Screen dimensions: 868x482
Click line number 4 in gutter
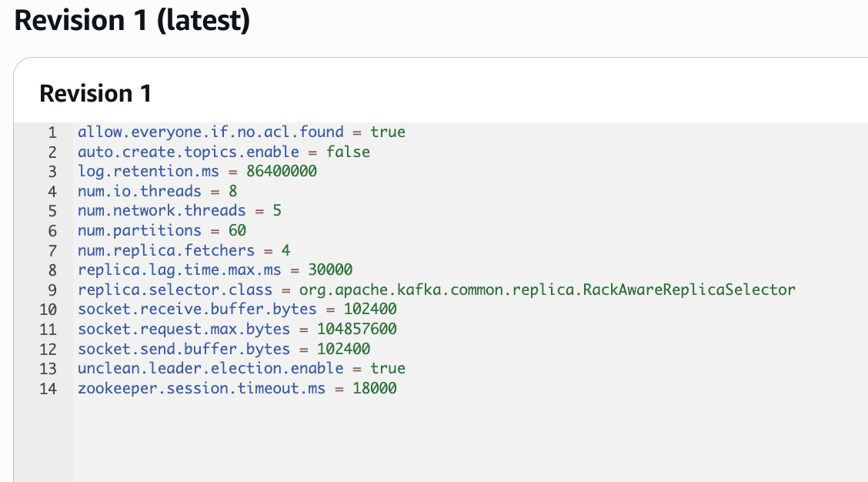point(52,192)
